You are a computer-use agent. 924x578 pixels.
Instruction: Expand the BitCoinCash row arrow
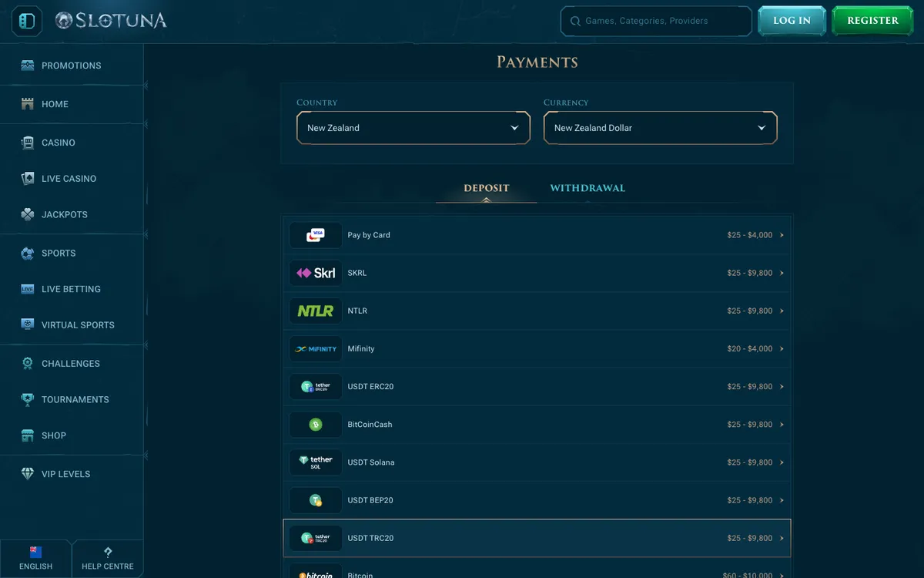click(782, 425)
